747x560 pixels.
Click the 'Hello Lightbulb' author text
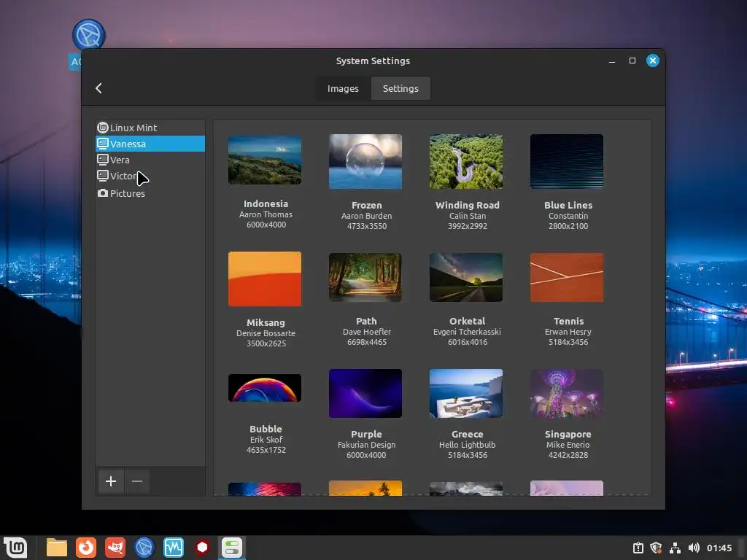[x=468, y=445]
